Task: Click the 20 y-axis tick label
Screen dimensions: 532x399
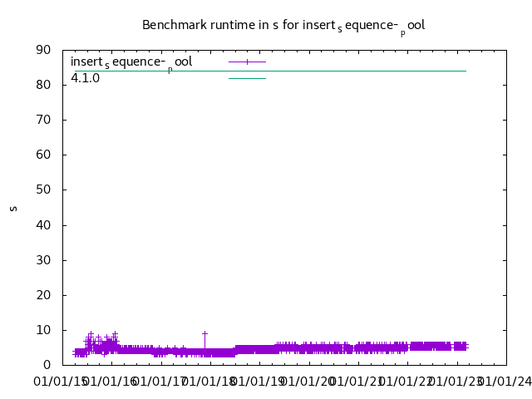Action: (x=47, y=295)
